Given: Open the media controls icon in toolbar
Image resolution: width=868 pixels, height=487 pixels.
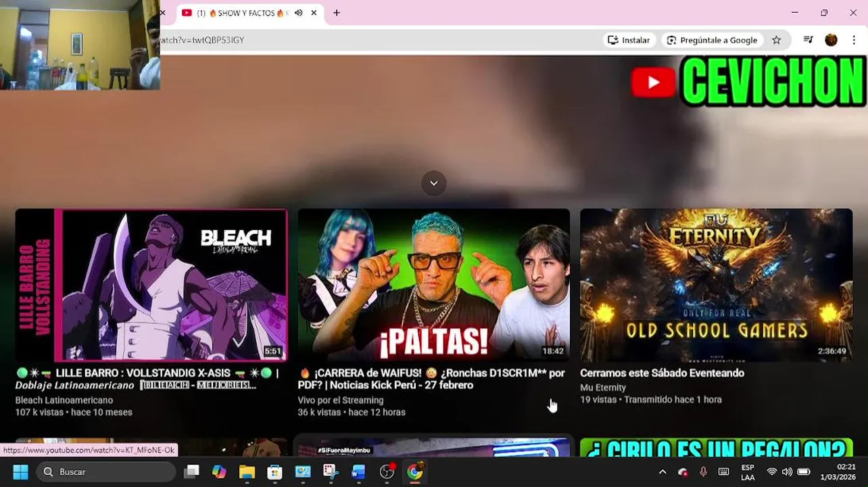Looking at the screenshot, I should tap(808, 40).
